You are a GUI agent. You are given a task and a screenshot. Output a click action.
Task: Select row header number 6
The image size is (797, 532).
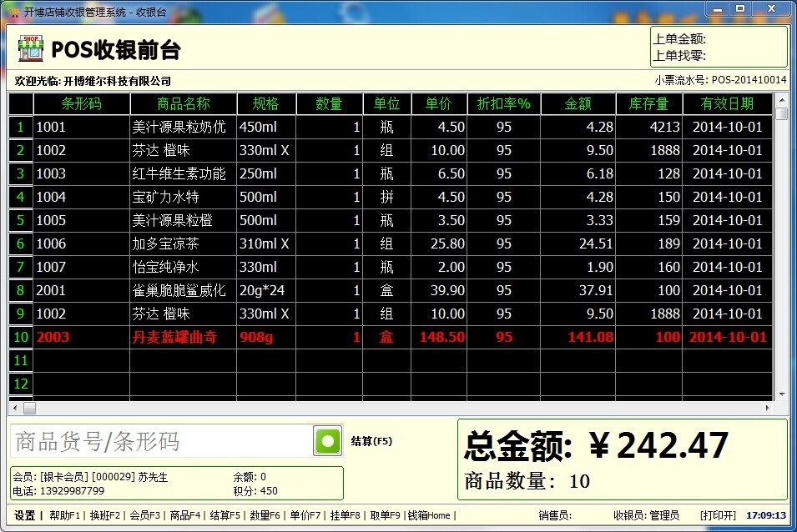[x=20, y=243]
